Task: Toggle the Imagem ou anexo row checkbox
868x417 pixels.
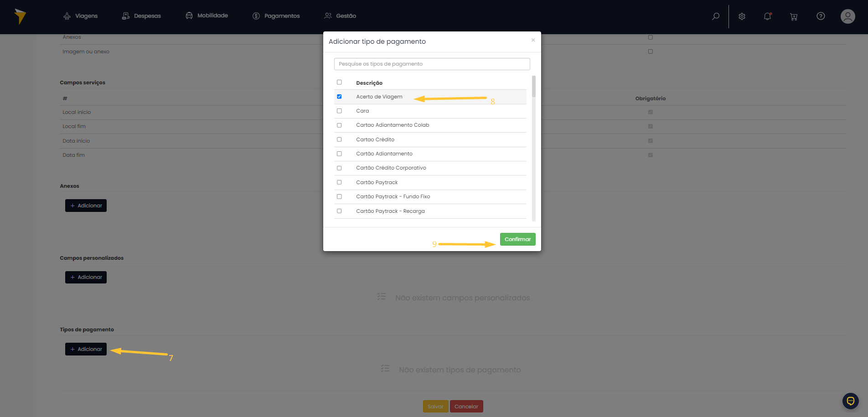Action: click(x=651, y=51)
